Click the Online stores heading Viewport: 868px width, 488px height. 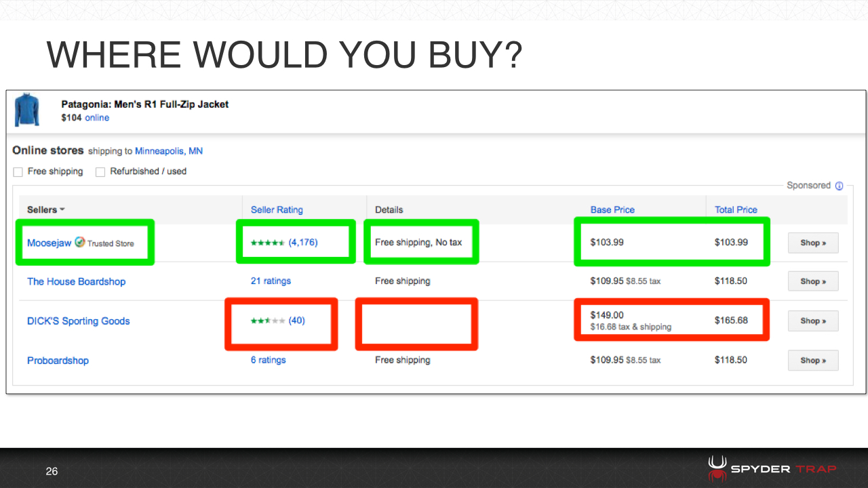point(48,150)
